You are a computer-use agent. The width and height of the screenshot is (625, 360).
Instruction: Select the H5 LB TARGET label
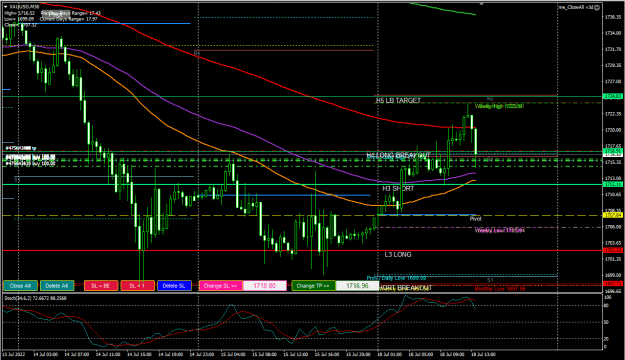[x=398, y=100]
